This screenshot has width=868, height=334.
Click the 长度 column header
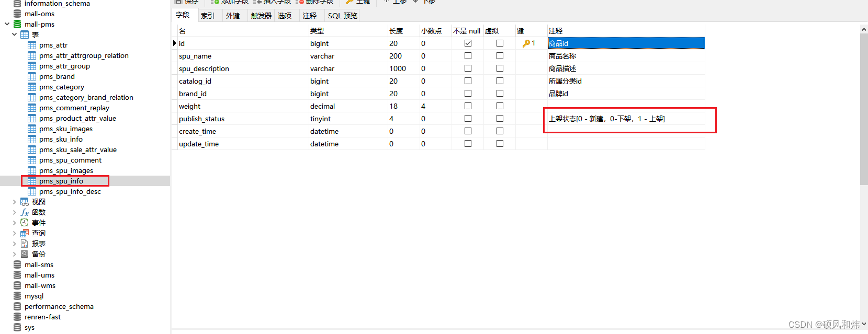coord(403,31)
